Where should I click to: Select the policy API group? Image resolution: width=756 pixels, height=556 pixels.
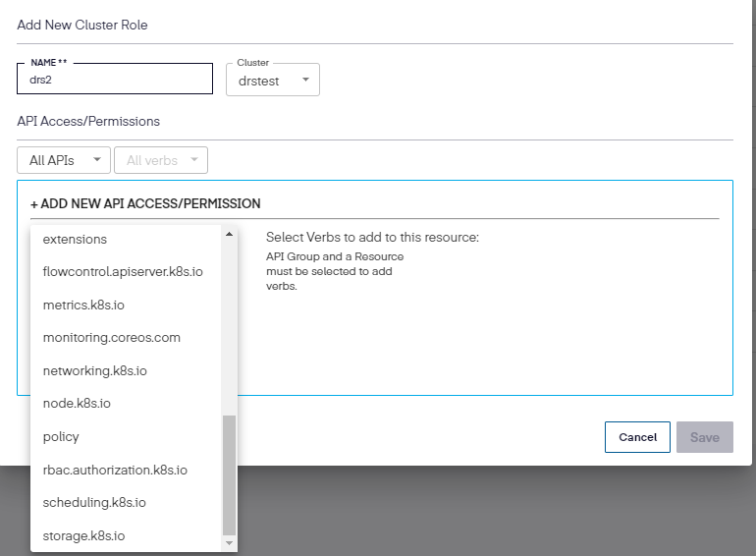pyautogui.click(x=61, y=436)
